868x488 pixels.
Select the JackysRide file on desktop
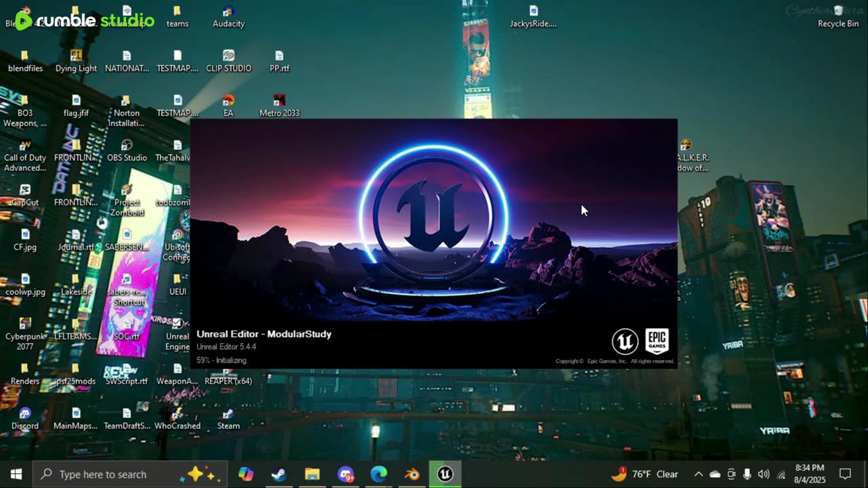pyautogui.click(x=533, y=17)
